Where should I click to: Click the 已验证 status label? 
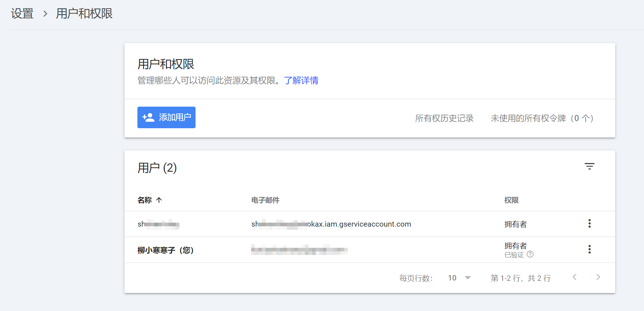click(x=514, y=255)
